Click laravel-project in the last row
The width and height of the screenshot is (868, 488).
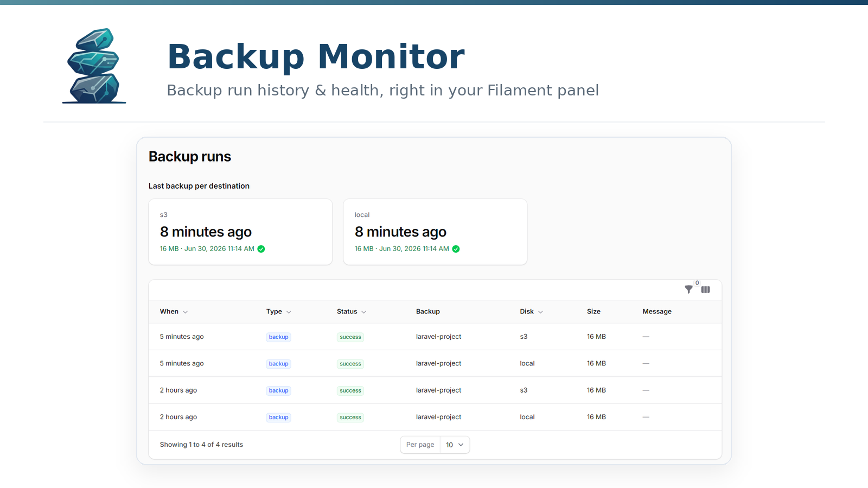(x=438, y=417)
